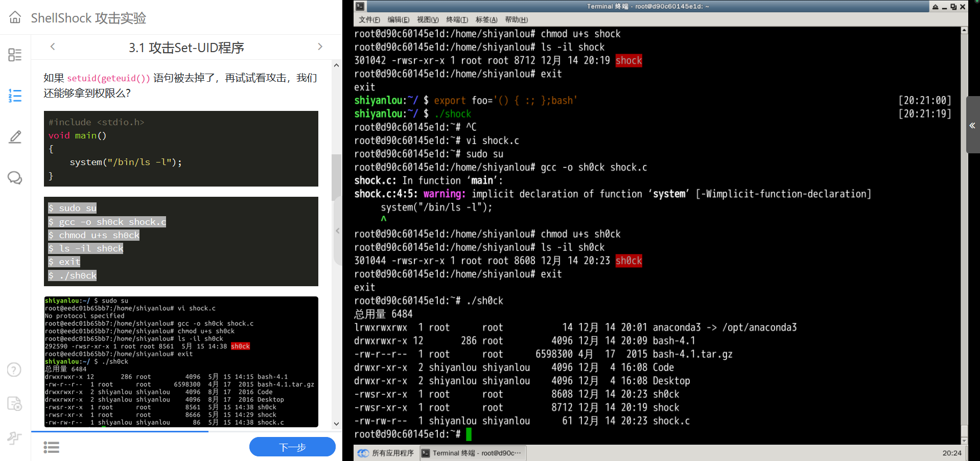Click the '$ chmod u+s sh0ck' line
The width and height of the screenshot is (980, 461).
(x=94, y=235)
